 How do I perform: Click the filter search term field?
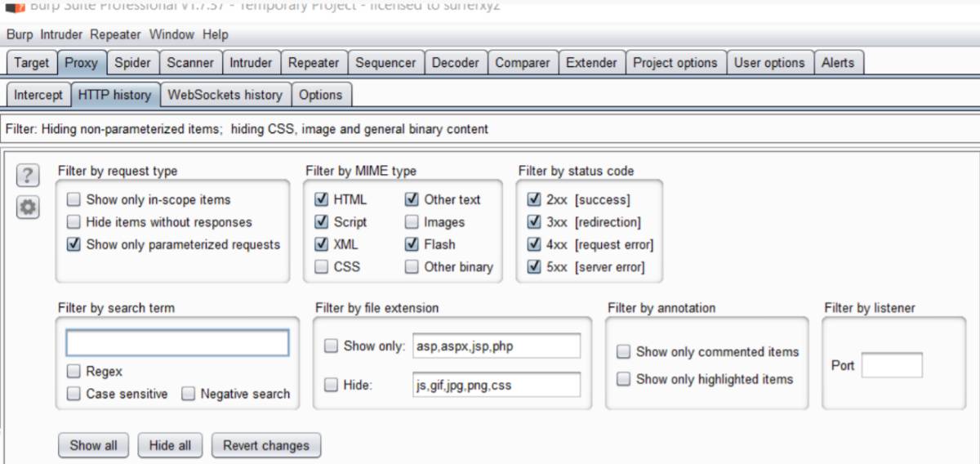pos(177,343)
